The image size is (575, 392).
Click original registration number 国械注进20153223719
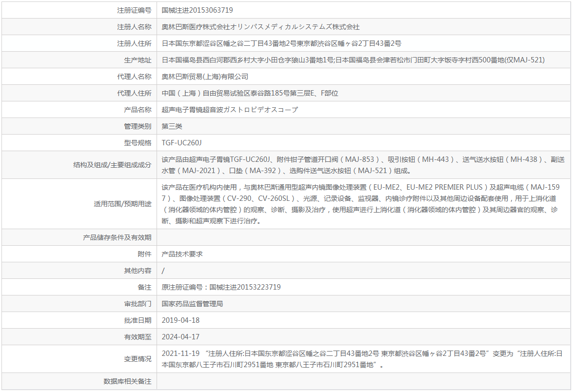coord(245,287)
